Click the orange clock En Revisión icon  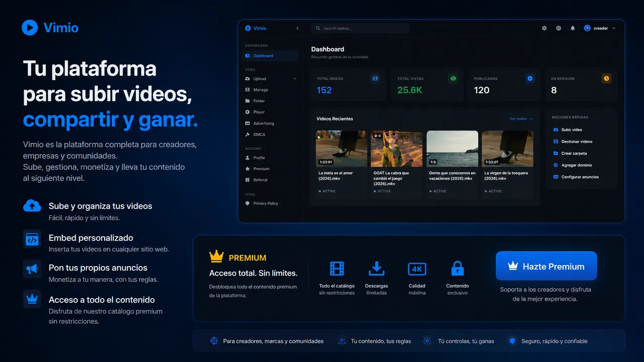pyautogui.click(x=606, y=78)
